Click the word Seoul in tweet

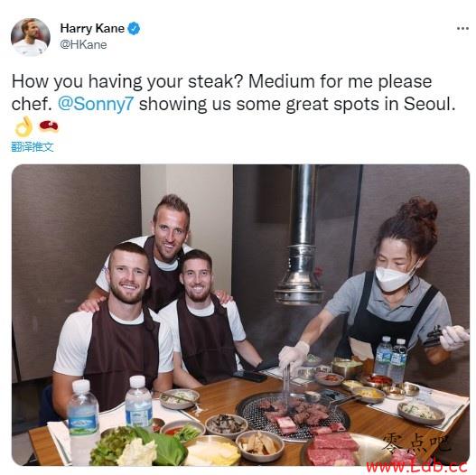tap(429, 104)
